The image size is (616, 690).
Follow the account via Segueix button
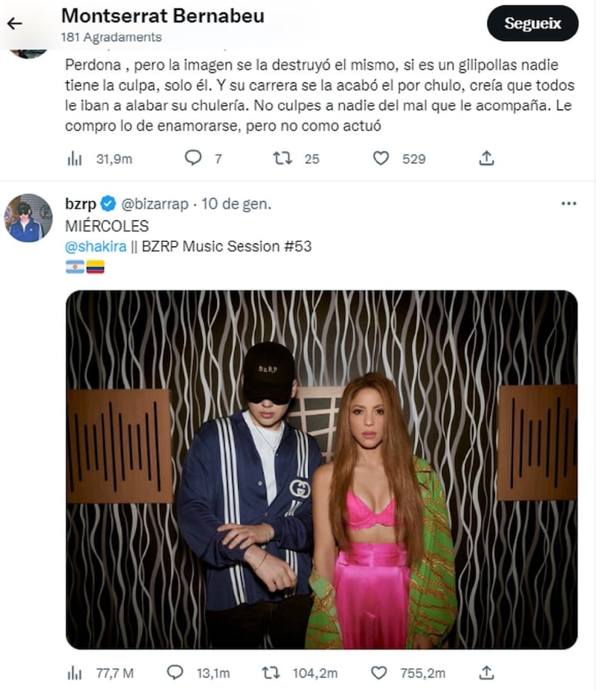(x=532, y=24)
